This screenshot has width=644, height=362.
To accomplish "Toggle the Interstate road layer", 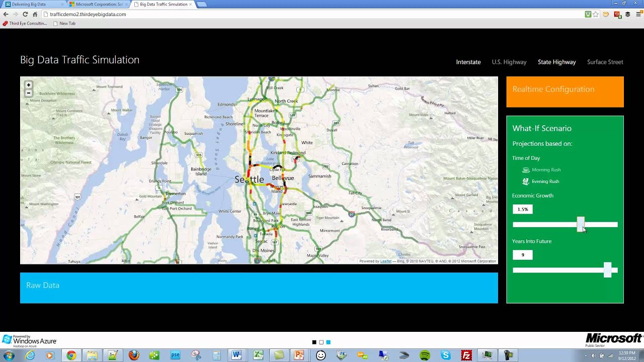I will 468,62.
